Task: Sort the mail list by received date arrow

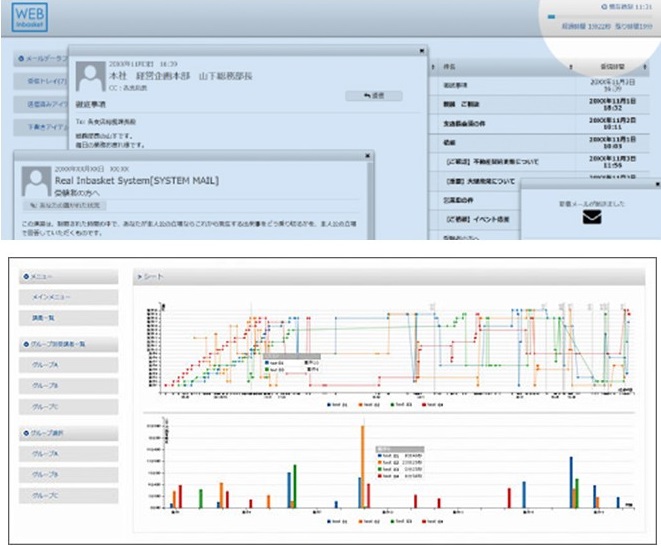Action: 645,67
